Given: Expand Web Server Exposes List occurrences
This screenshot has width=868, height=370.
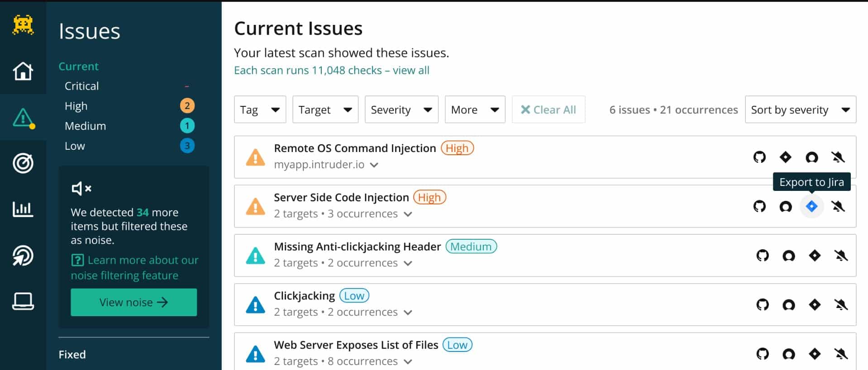Looking at the screenshot, I should point(408,361).
